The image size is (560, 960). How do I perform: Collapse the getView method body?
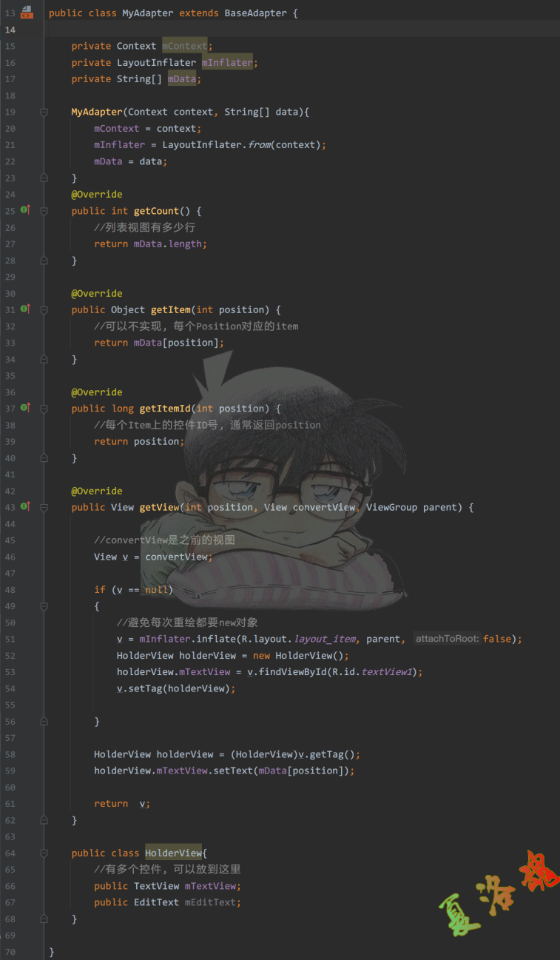coord(44,507)
